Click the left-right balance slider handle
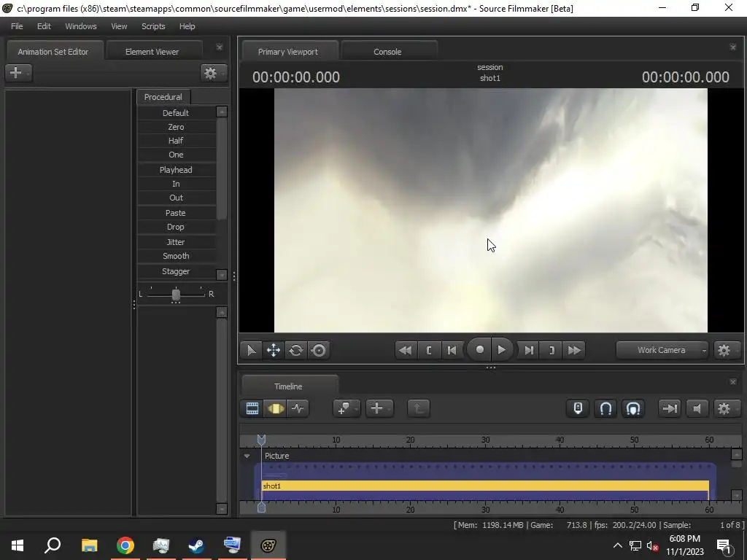 (x=176, y=295)
